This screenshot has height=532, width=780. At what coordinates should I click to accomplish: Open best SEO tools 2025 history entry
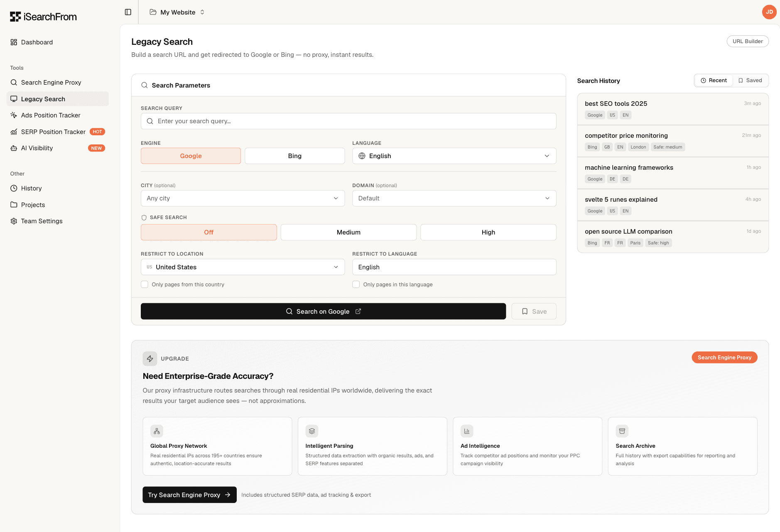(x=673, y=109)
